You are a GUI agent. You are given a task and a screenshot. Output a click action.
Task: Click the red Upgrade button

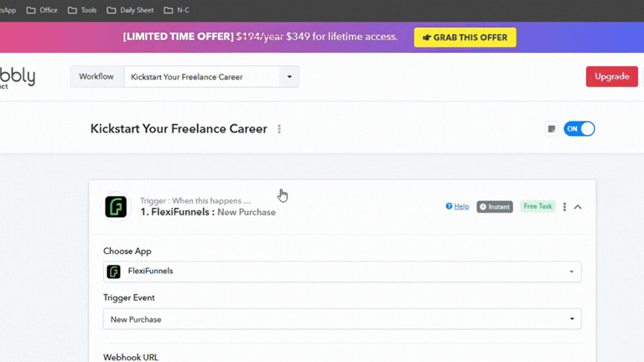[611, 76]
